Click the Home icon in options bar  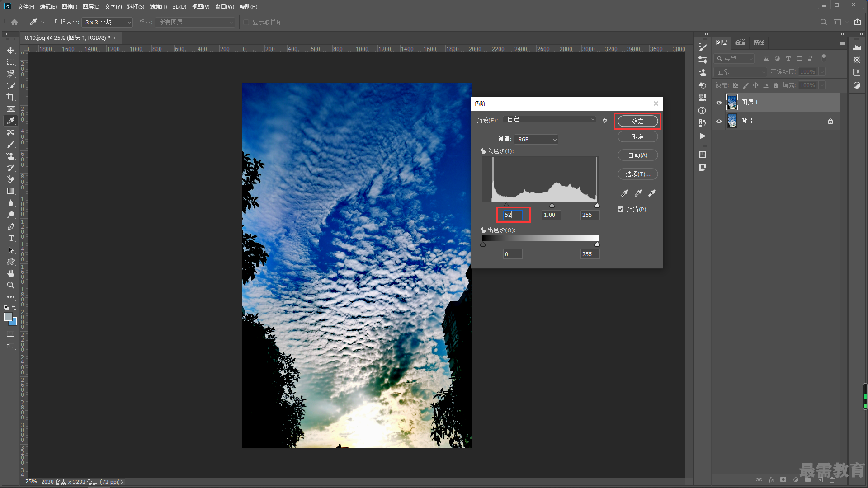14,22
